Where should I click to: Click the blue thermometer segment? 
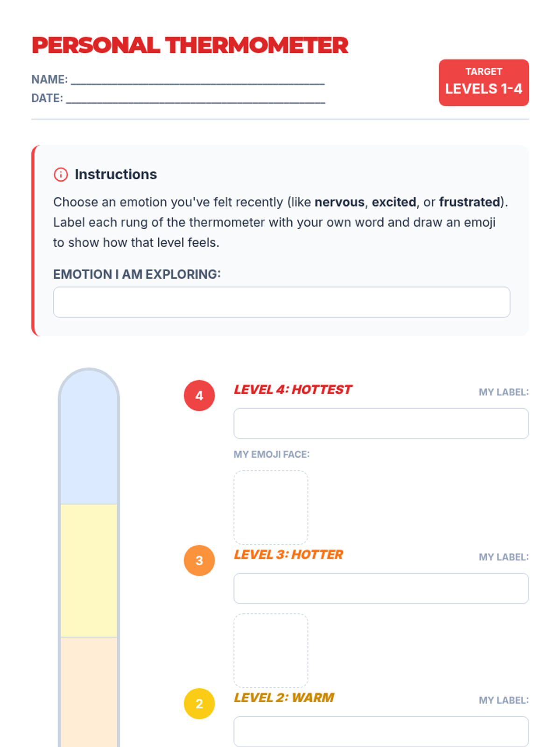pos(89,444)
